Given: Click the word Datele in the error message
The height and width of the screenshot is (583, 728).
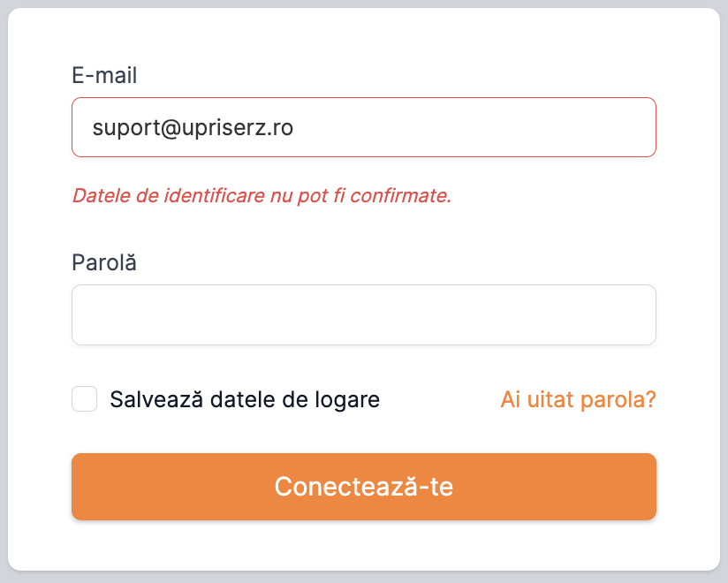Looking at the screenshot, I should (x=102, y=195).
